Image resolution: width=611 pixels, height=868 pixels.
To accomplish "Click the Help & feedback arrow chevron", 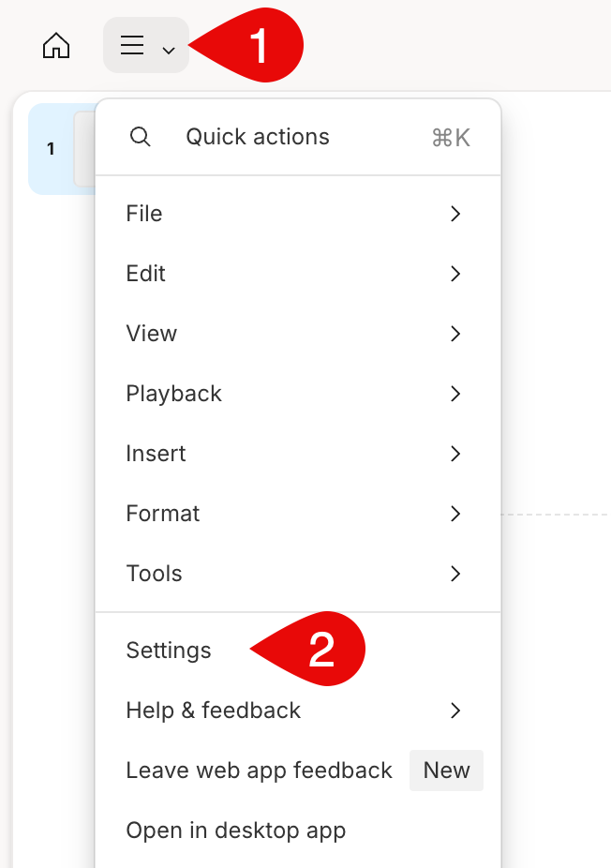I will click(455, 711).
